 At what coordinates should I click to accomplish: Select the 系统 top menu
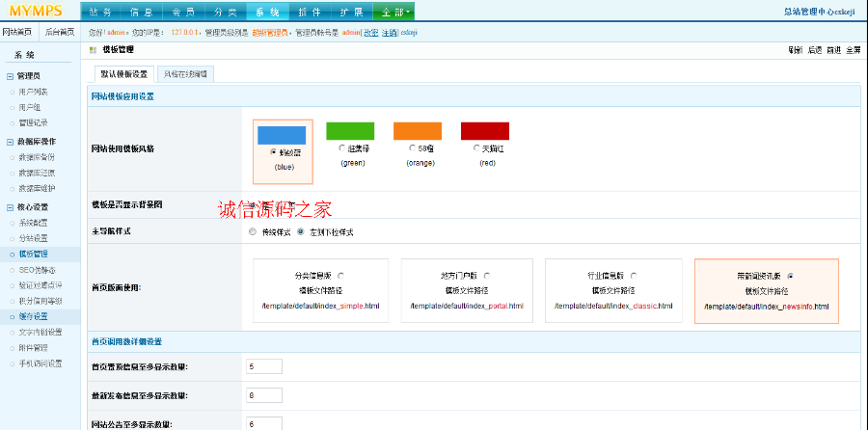coord(267,12)
